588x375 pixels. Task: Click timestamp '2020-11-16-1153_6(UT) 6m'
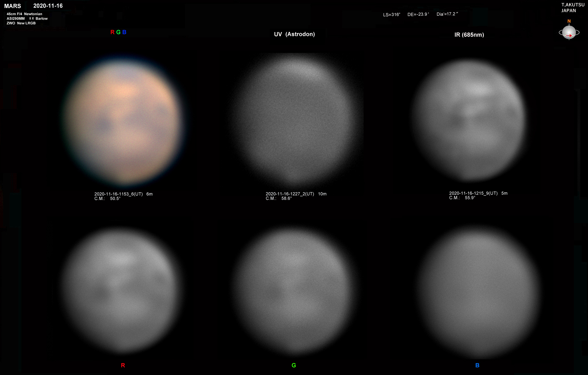tap(124, 194)
